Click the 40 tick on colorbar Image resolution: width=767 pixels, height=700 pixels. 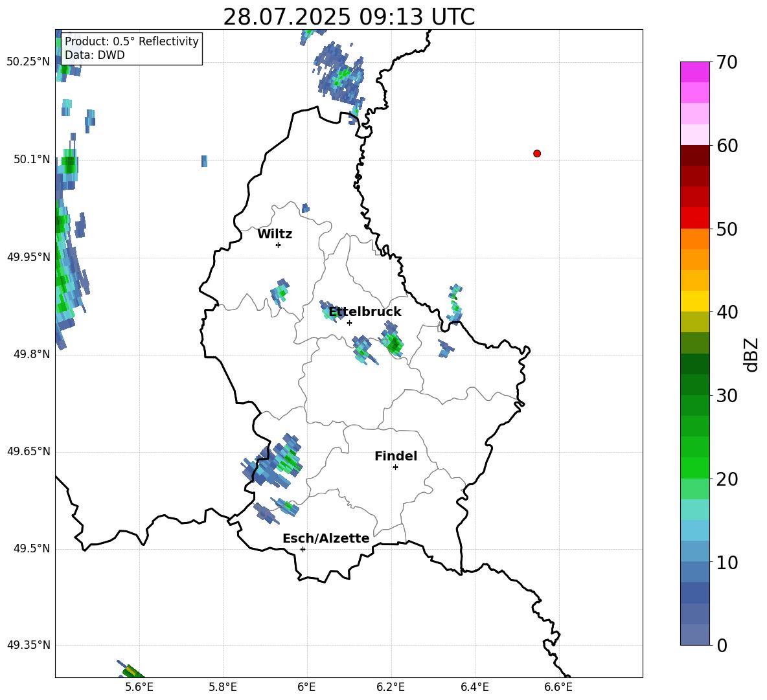coord(727,312)
